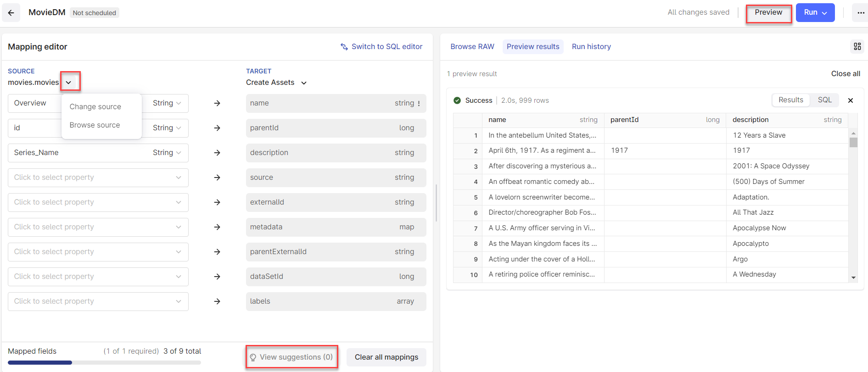
Task: Open the id row String type dropdown
Action: pos(167,128)
